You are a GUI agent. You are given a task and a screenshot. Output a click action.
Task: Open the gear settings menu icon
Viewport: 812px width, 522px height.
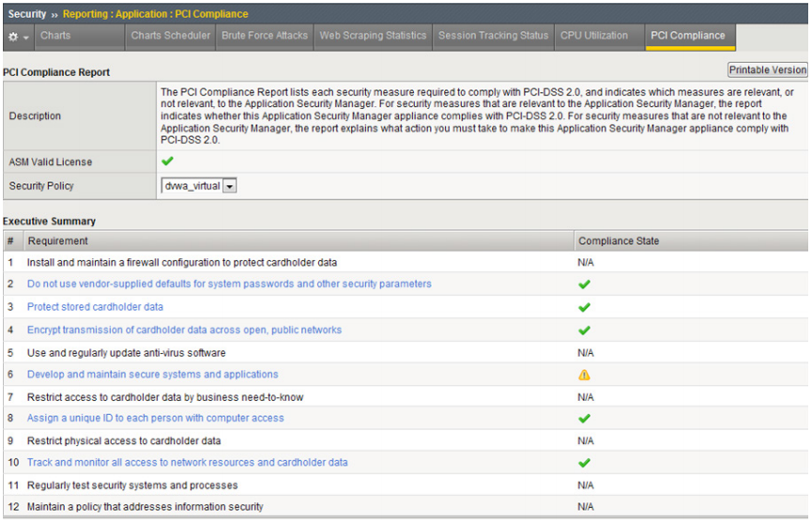[13, 37]
